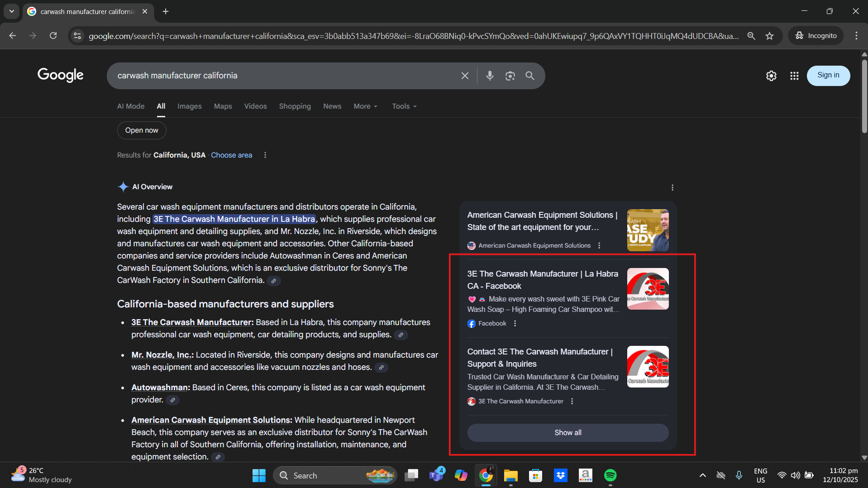Viewport: 868px width, 488px height.
Task: Open the American Carwash Equipment Solutions thumbnail
Action: [648, 230]
